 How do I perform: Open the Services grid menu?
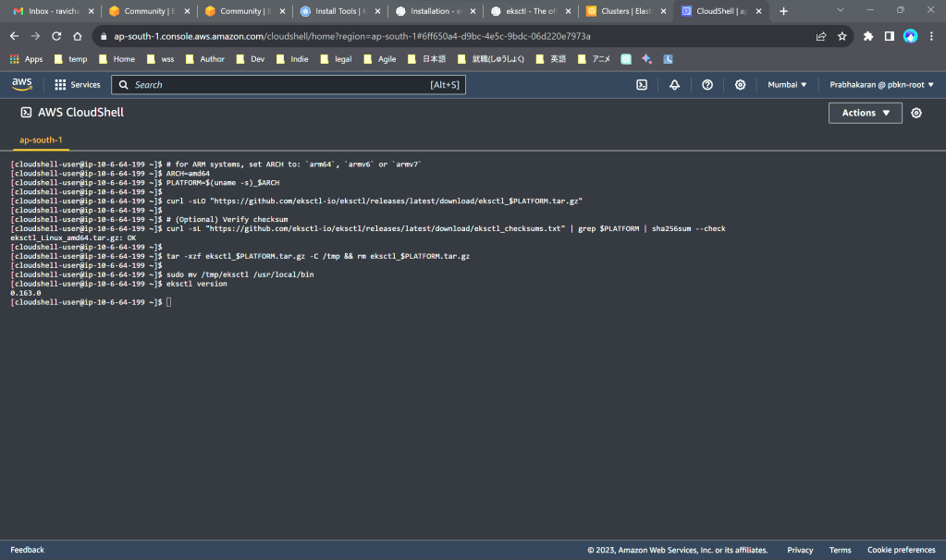point(78,85)
